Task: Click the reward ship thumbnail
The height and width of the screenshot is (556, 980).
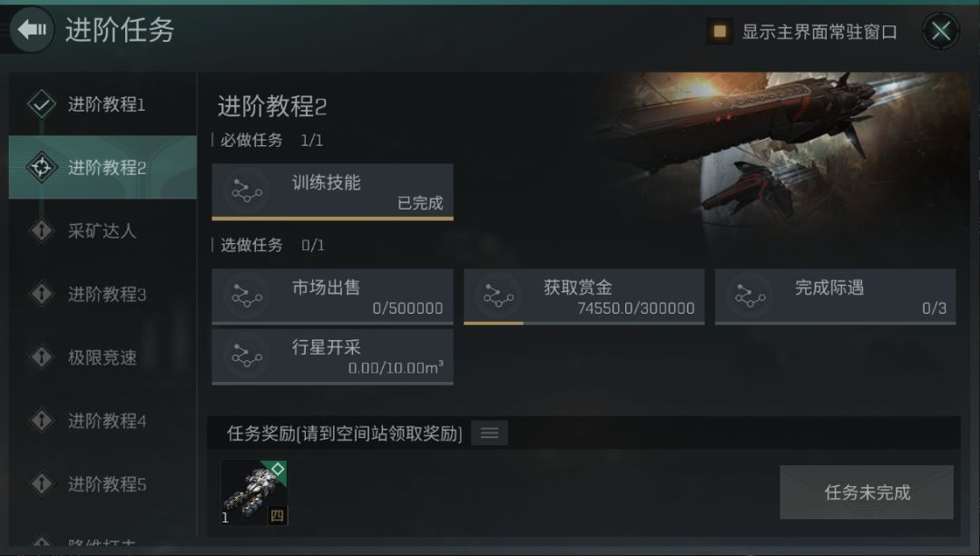Action: click(x=254, y=493)
